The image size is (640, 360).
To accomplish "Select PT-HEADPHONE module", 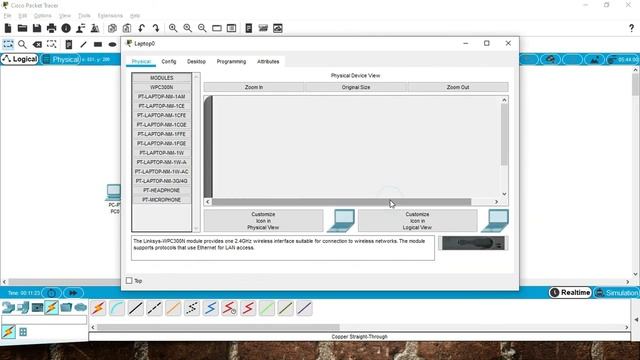I will coord(162,191).
